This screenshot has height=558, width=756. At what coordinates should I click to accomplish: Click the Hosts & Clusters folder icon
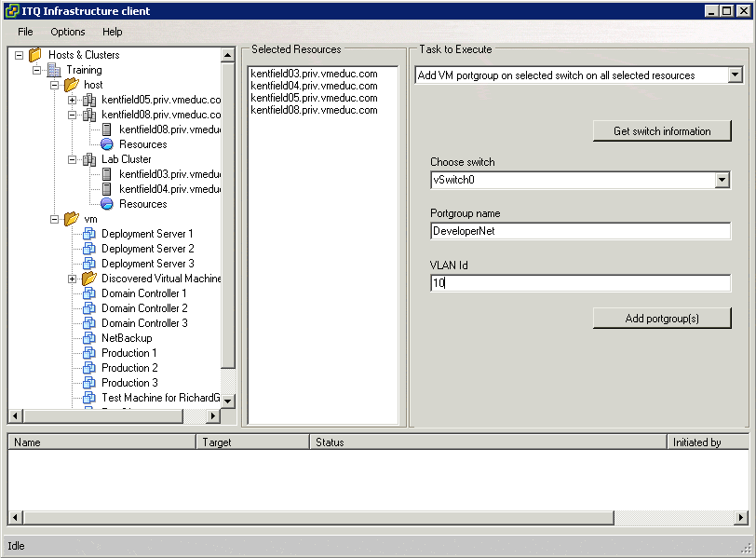tap(35, 55)
